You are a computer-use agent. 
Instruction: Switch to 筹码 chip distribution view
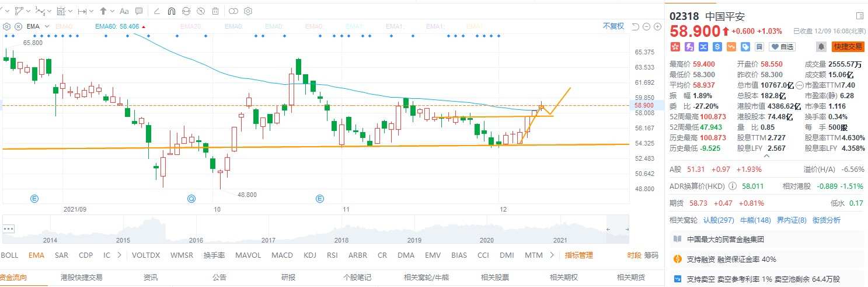tap(651, 255)
